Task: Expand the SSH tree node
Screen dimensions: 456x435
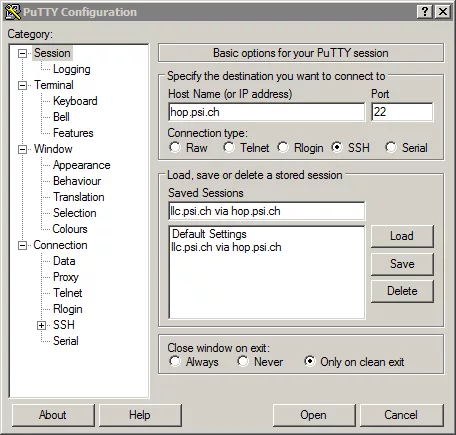Action: pyautogui.click(x=41, y=325)
